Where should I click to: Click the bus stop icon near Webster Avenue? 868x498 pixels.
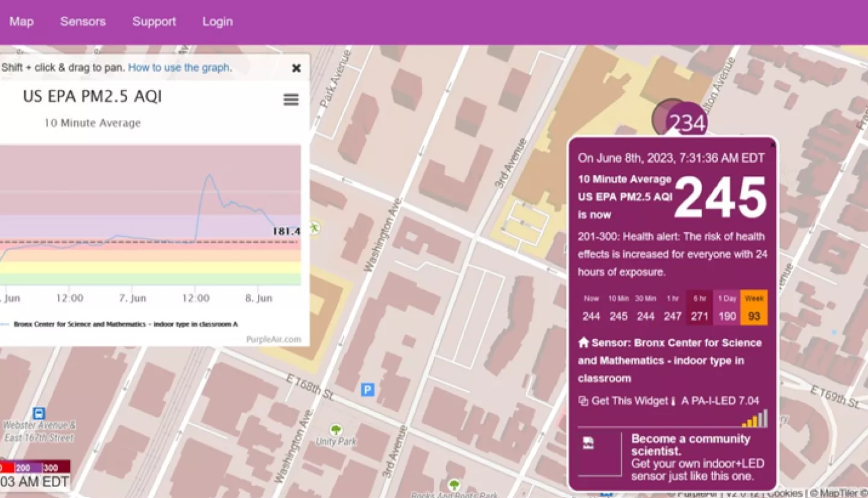tap(39, 413)
